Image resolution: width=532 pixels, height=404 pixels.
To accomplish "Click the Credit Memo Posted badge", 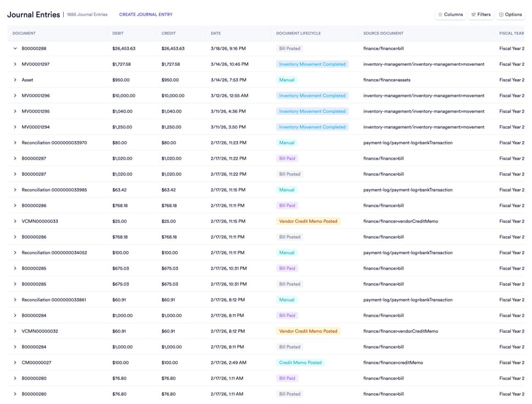I will [300, 363].
